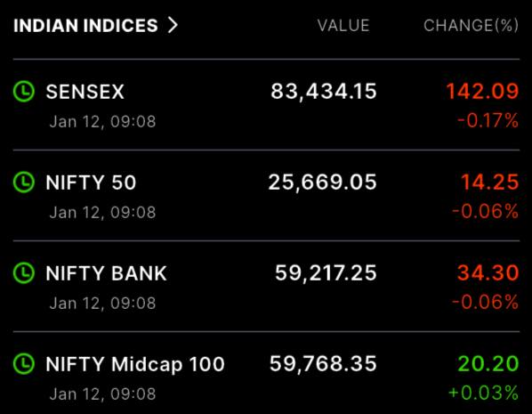
Task: Click the green 20.20 Midcap change
Action: pos(488,364)
